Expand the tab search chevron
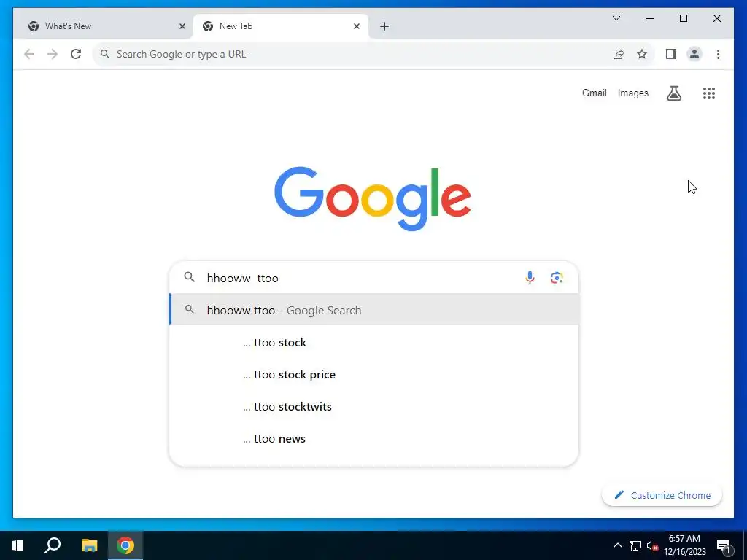The height and width of the screenshot is (560, 747). tap(616, 18)
